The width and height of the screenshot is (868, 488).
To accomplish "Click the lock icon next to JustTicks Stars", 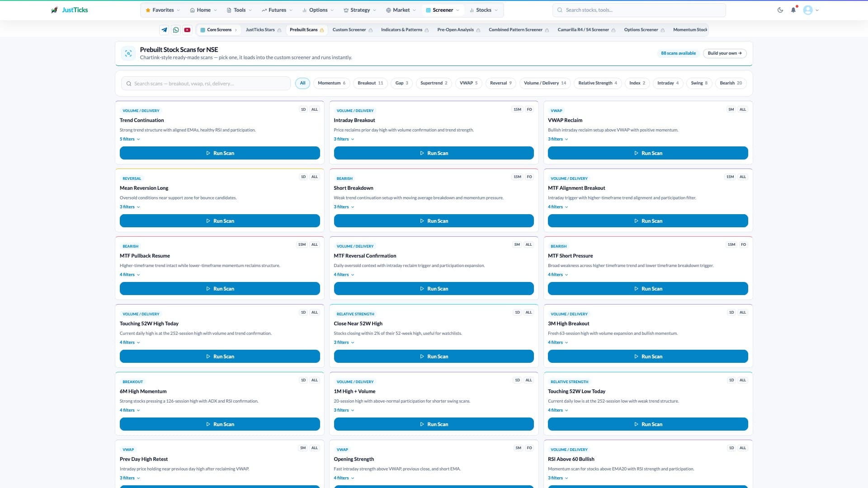I will point(279,30).
